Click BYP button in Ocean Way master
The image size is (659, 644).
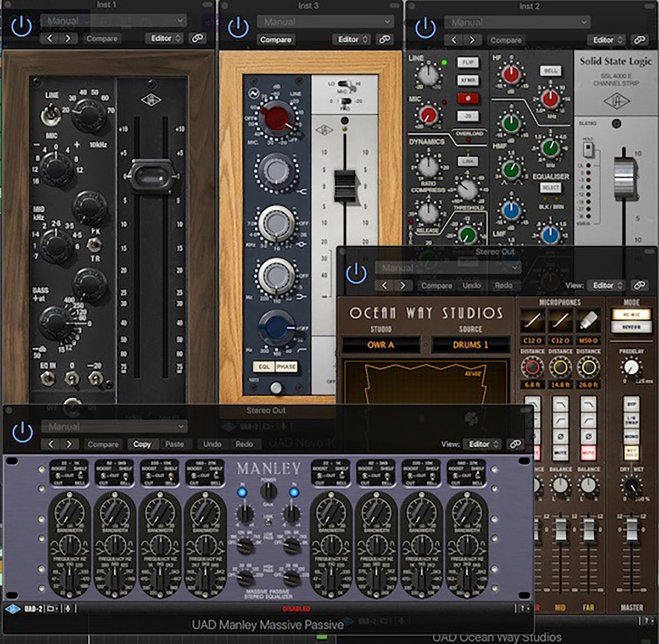click(x=632, y=404)
